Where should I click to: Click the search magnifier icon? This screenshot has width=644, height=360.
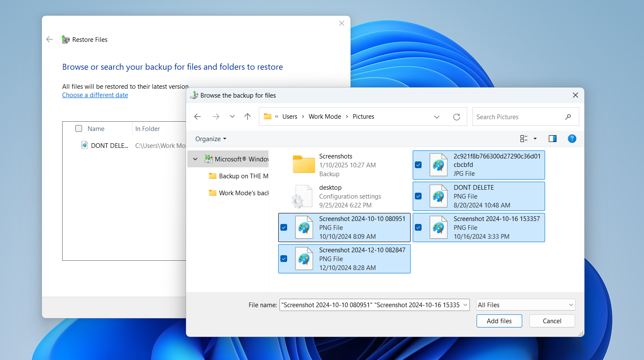568,117
